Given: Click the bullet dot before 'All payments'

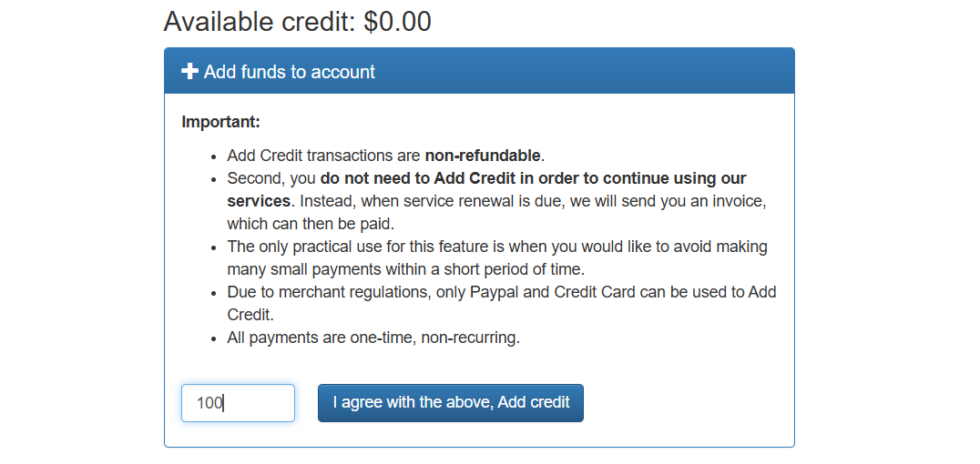Looking at the screenshot, I should (x=213, y=339).
